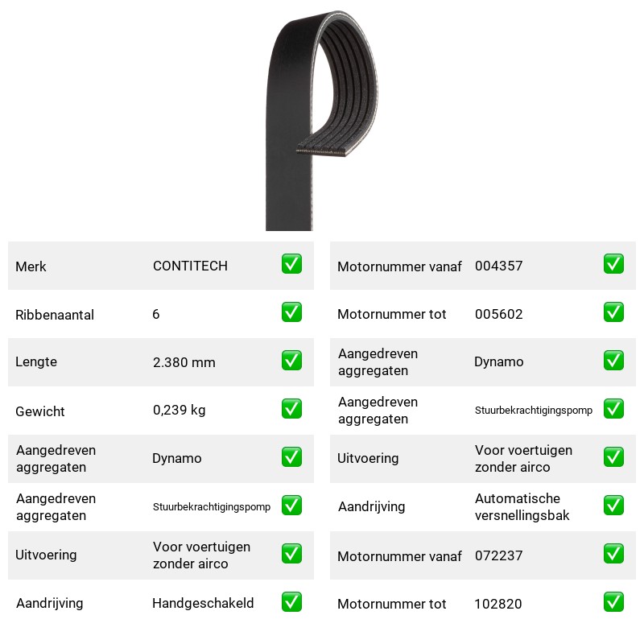This screenshot has height=644, width=644.
Task: Click the 2.380 mm length value
Action: [184, 362]
